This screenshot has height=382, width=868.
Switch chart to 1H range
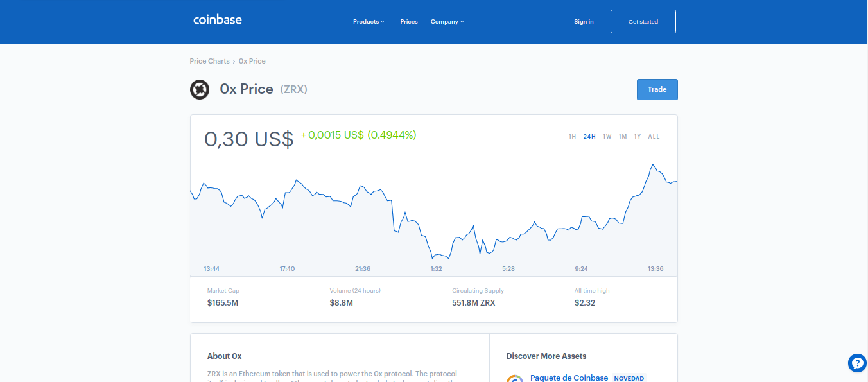572,137
